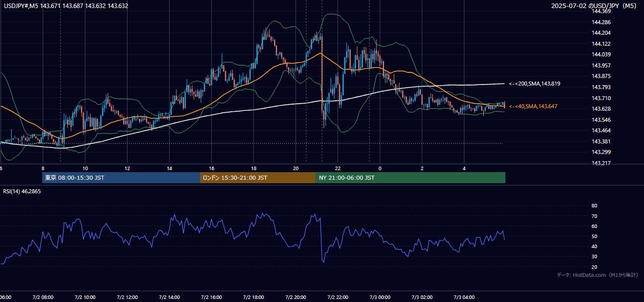The image size is (644, 302).
Task: Click price axis value 144.286
Action: pyautogui.click(x=601, y=22)
